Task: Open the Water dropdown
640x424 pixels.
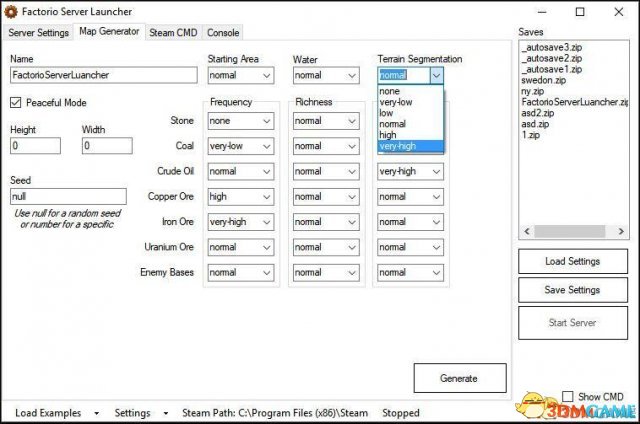Action: coord(326,75)
